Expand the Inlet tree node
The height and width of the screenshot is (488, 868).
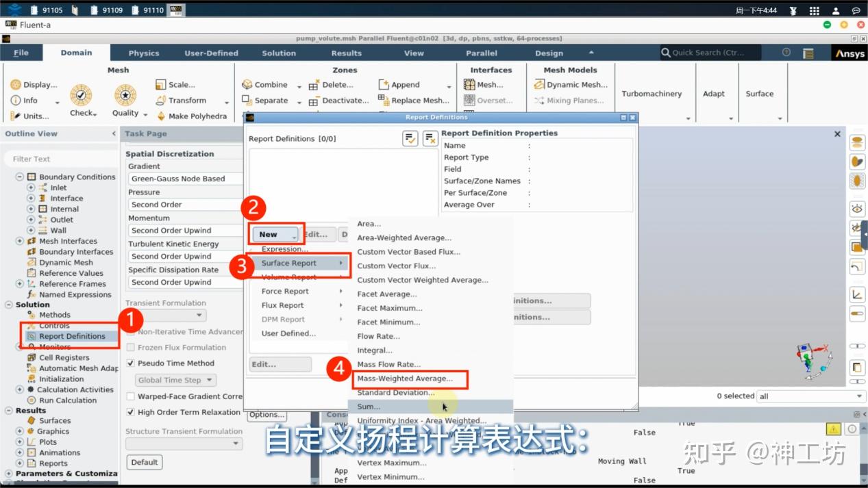(31, 188)
